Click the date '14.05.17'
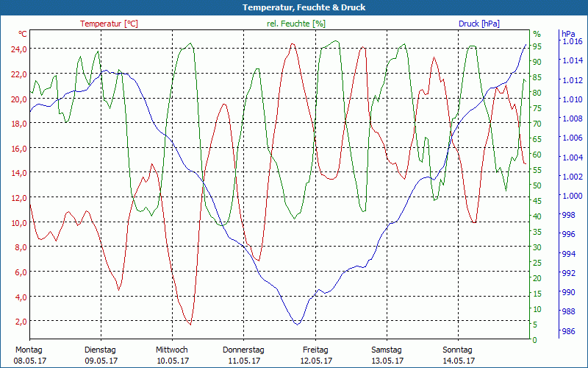 [459, 361]
